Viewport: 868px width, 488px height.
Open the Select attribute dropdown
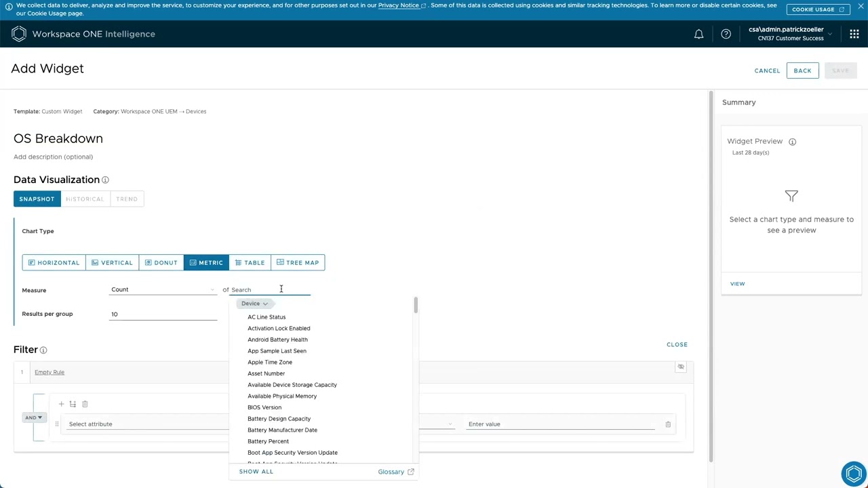(148, 424)
